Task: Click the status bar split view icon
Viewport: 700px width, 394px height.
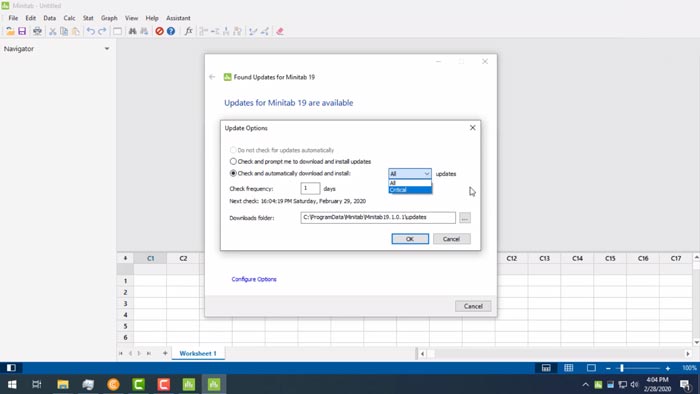Action: point(546,368)
